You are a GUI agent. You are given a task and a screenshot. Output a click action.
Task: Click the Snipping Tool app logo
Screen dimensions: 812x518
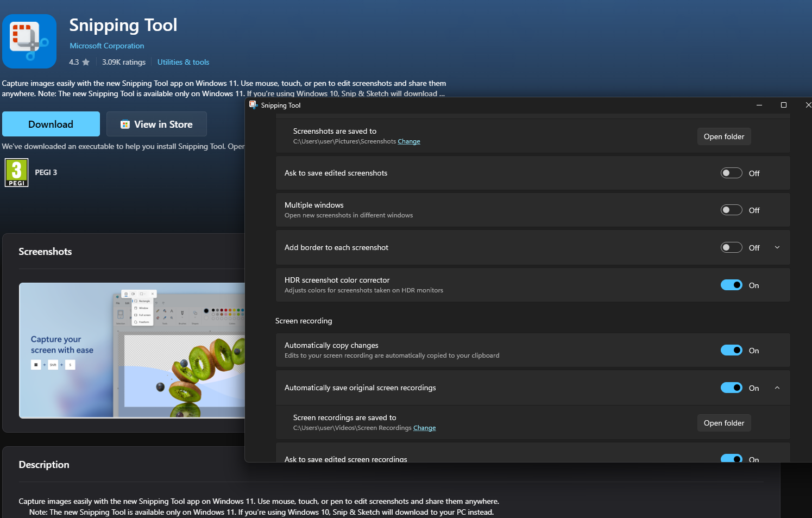pos(29,41)
